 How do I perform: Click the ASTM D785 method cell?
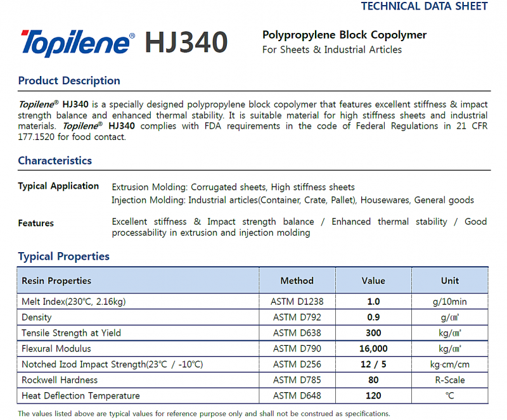[297, 380]
